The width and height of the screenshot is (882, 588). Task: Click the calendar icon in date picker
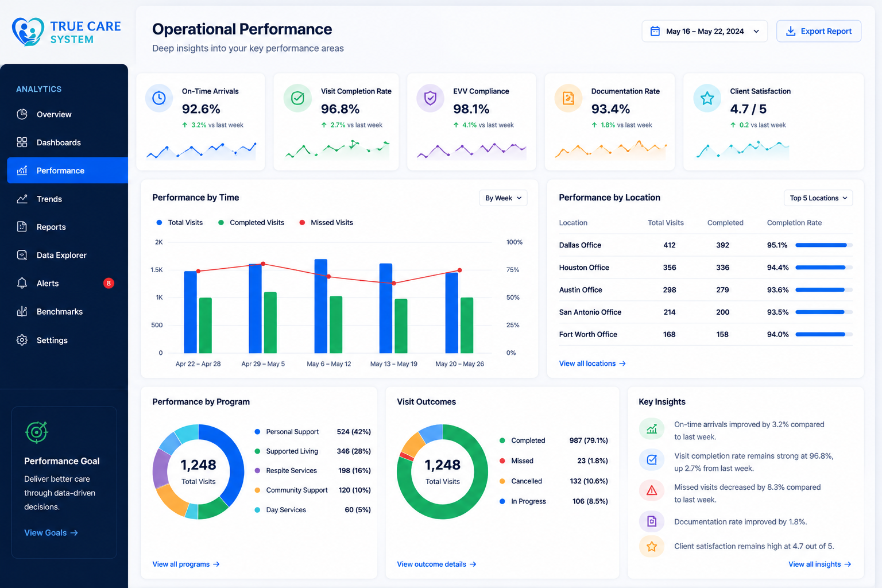coord(655,31)
